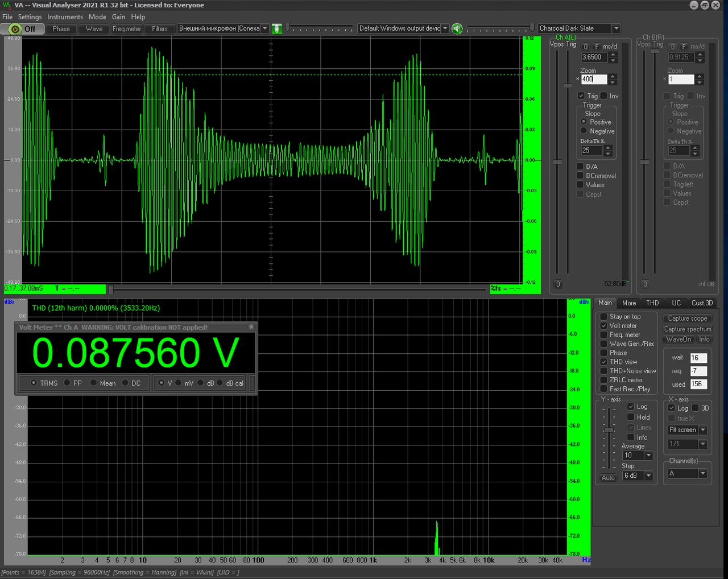This screenshot has height=579, width=728.
Task: Click the Auto Y-axis button
Action: pos(608,478)
